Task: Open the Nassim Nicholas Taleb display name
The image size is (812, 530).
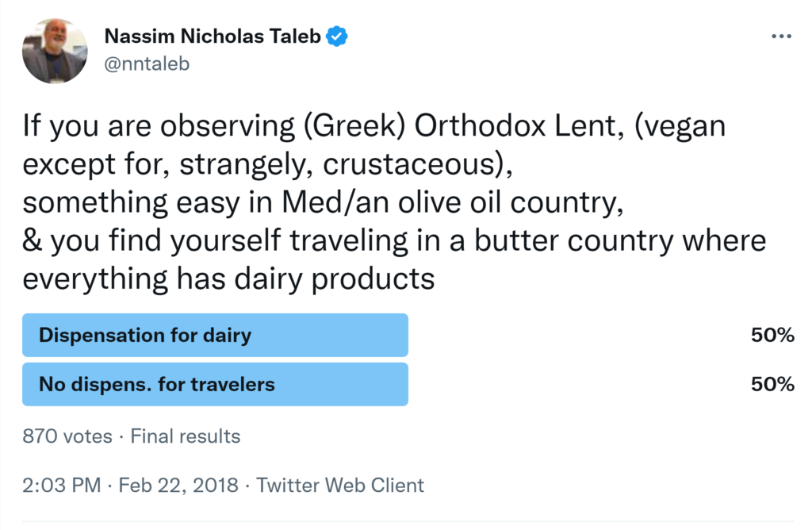Action: pos(213,36)
